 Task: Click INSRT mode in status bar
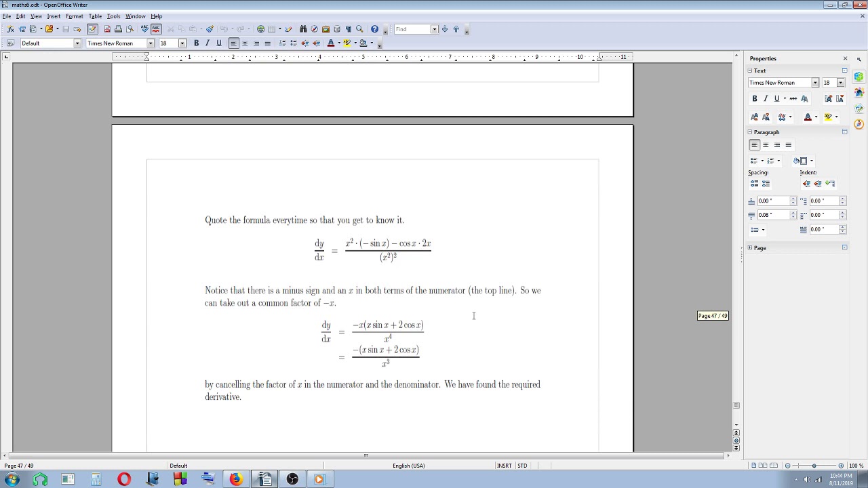504,466
